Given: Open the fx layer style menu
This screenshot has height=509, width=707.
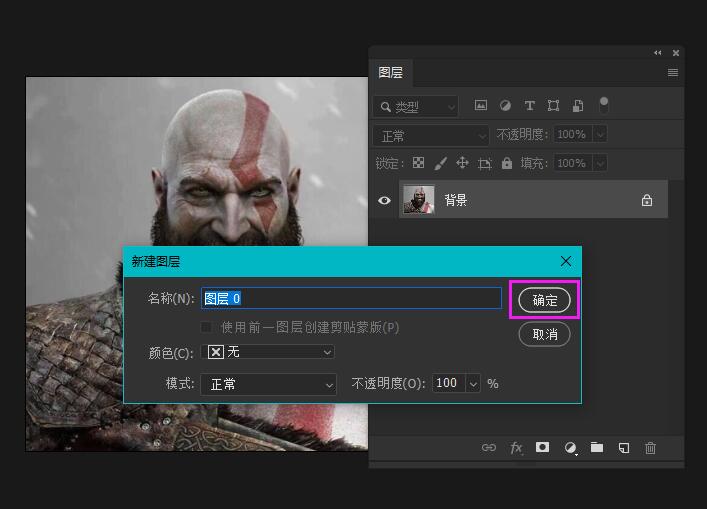Looking at the screenshot, I should 516,448.
